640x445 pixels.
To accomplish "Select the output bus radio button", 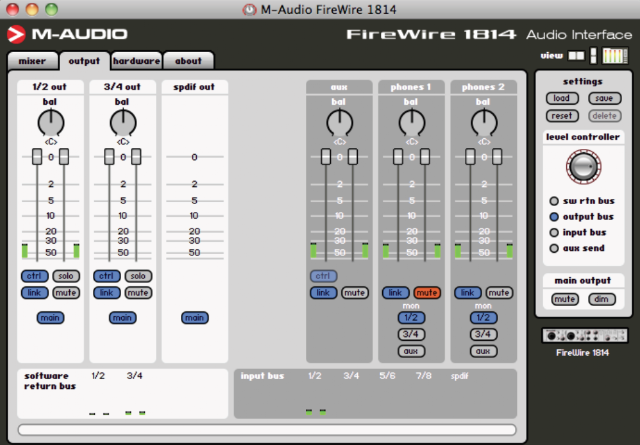I will pyautogui.click(x=554, y=217).
